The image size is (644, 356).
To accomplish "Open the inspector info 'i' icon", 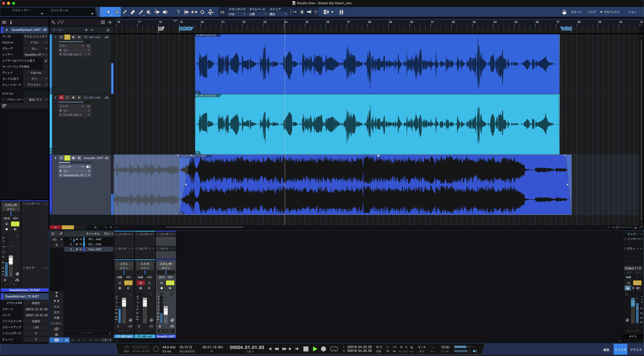I will (x=11, y=22).
